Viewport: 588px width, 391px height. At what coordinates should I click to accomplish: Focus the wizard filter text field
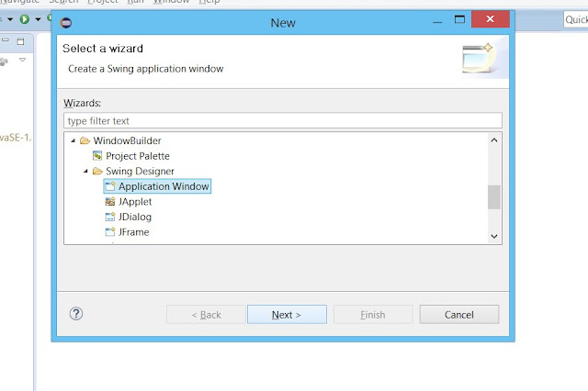coord(283,120)
